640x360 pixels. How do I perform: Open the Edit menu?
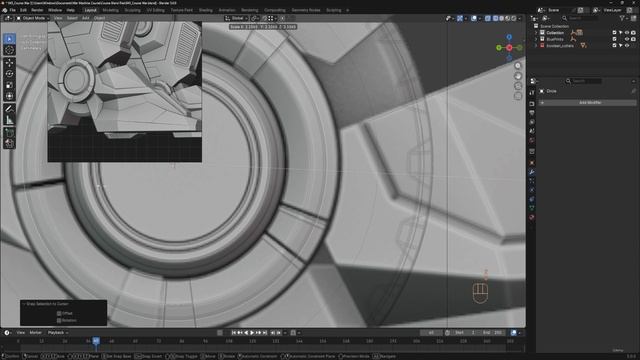[x=23, y=10]
